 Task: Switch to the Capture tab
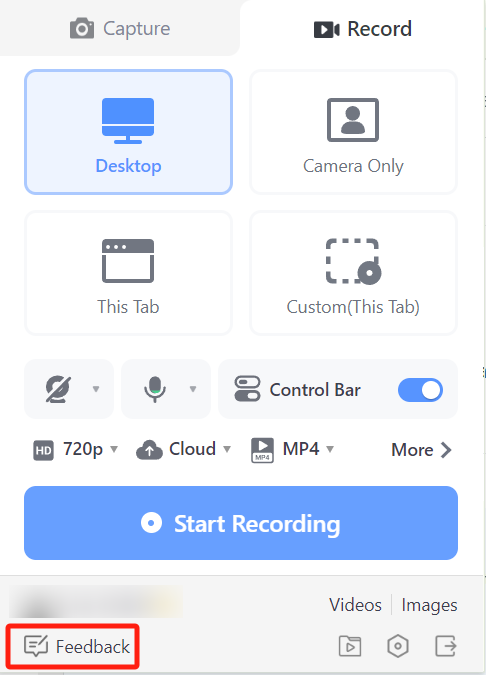120,28
